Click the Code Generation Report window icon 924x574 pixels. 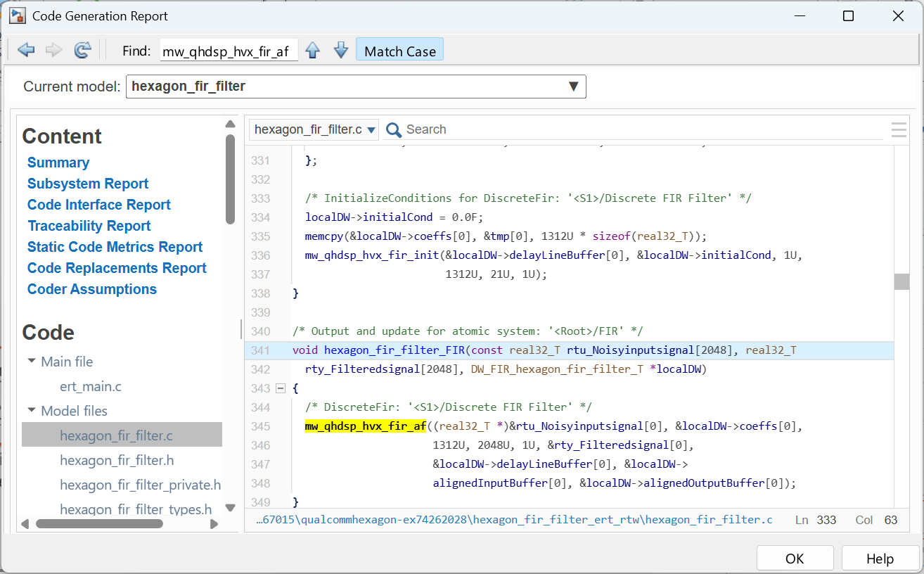point(17,15)
